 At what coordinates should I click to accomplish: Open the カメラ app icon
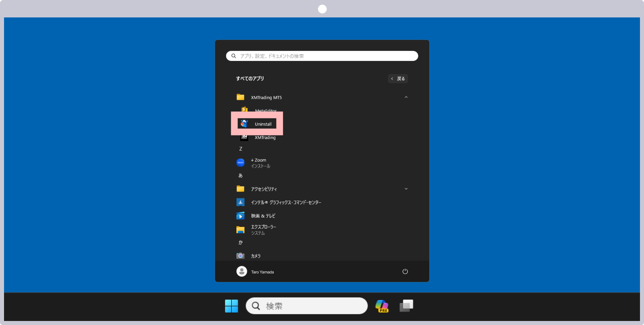point(240,256)
